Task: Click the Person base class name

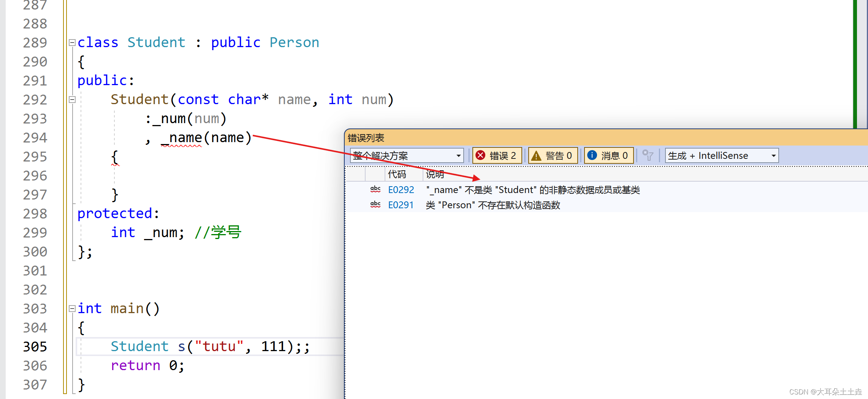Action: pyautogui.click(x=295, y=43)
